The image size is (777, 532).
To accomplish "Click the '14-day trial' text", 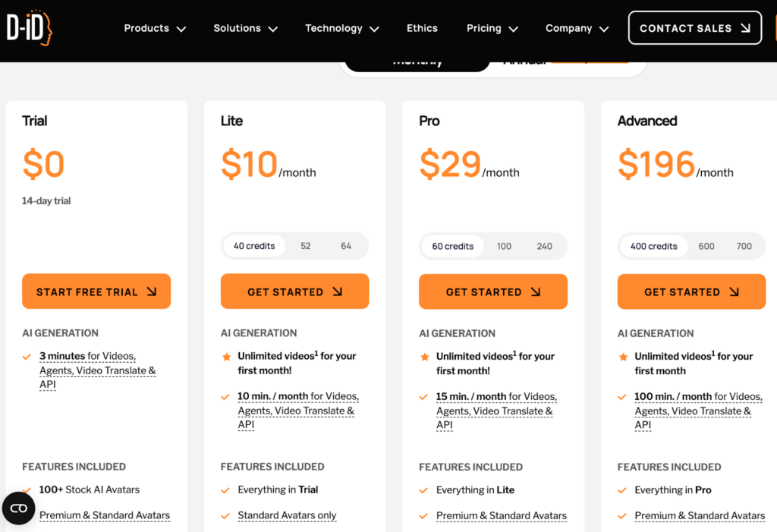I will tap(46, 201).
